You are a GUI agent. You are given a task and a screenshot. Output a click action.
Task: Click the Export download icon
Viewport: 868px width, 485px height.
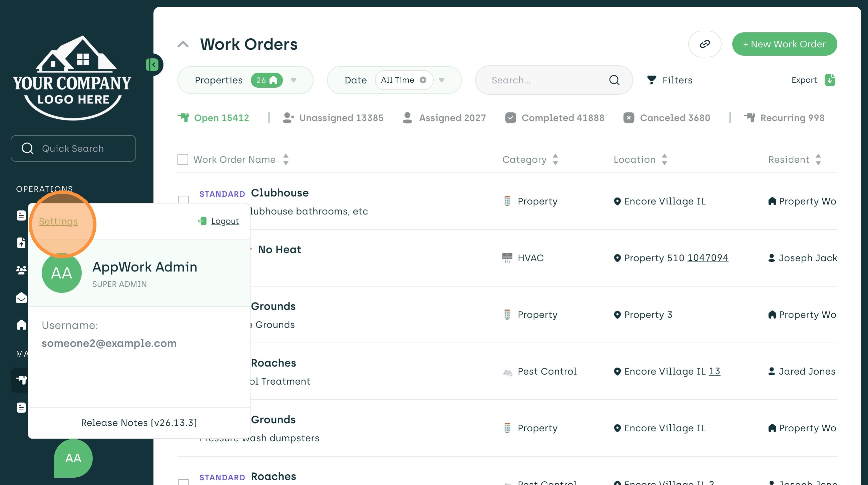[x=830, y=80]
